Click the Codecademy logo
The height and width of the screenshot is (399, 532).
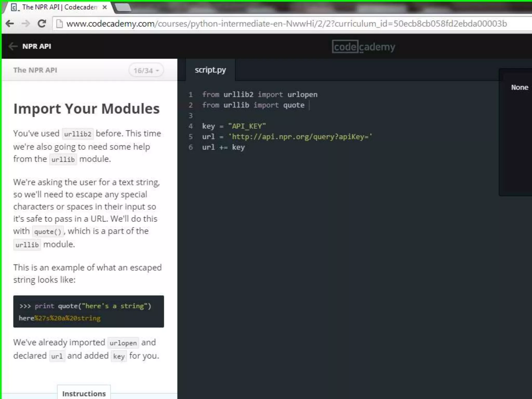(x=363, y=47)
